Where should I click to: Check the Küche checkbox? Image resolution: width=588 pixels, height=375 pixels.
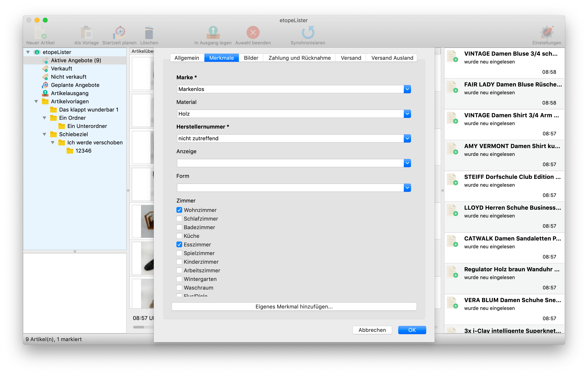tap(179, 236)
